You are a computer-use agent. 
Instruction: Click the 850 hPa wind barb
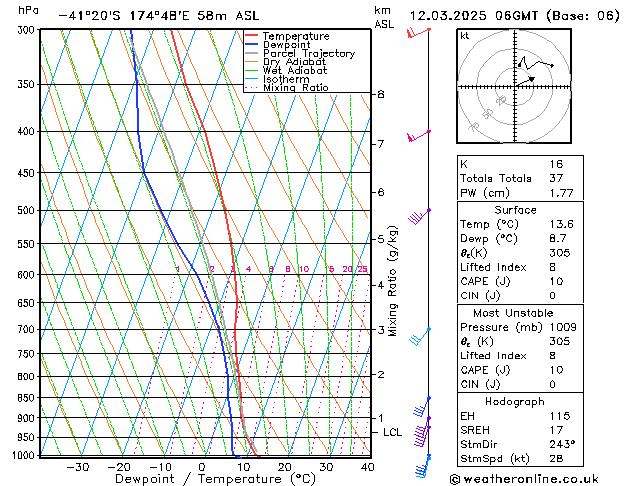(421, 407)
